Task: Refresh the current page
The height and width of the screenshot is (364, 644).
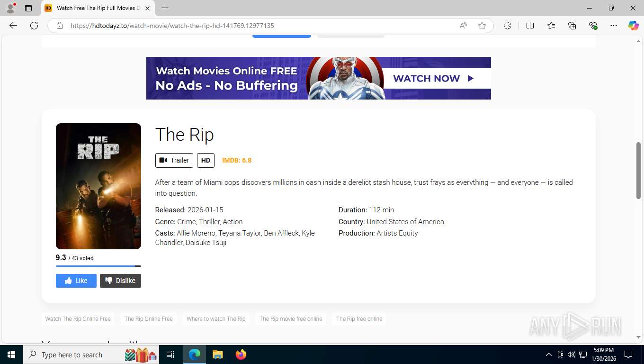Action: point(34,26)
